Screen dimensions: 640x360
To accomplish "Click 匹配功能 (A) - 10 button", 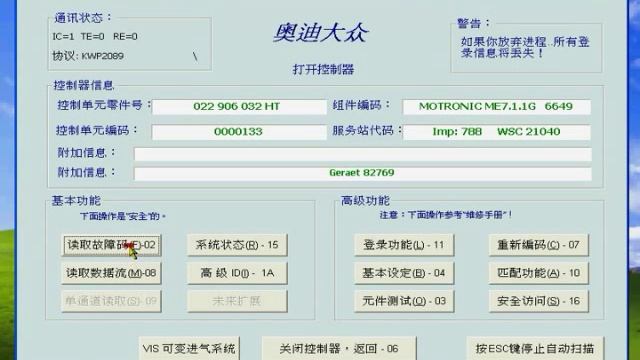I will pyautogui.click(x=538, y=273).
